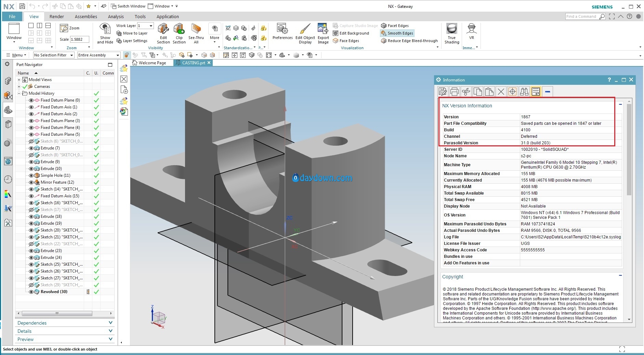
Task: Switch to the Render ribbon tab
Action: coord(57,16)
